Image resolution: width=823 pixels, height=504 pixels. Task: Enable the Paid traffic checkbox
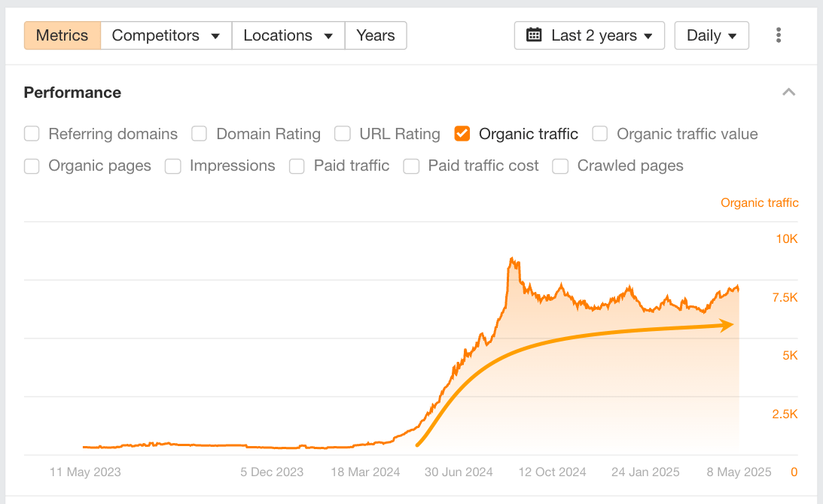pos(297,166)
